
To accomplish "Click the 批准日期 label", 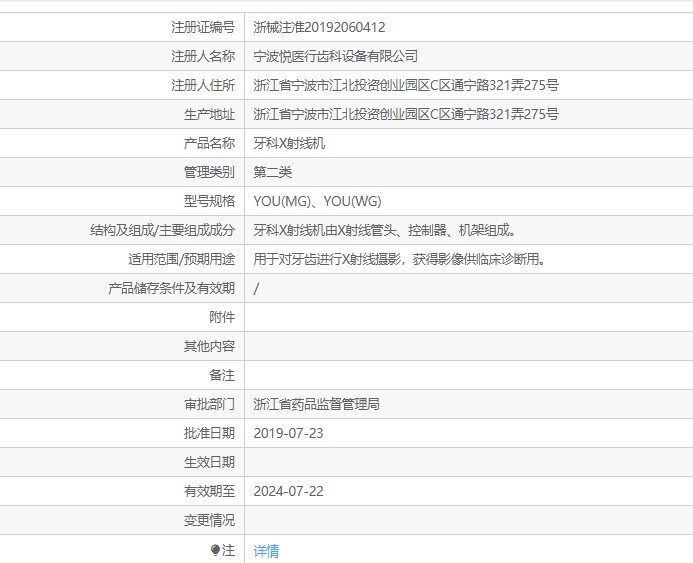I will (209, 433).
